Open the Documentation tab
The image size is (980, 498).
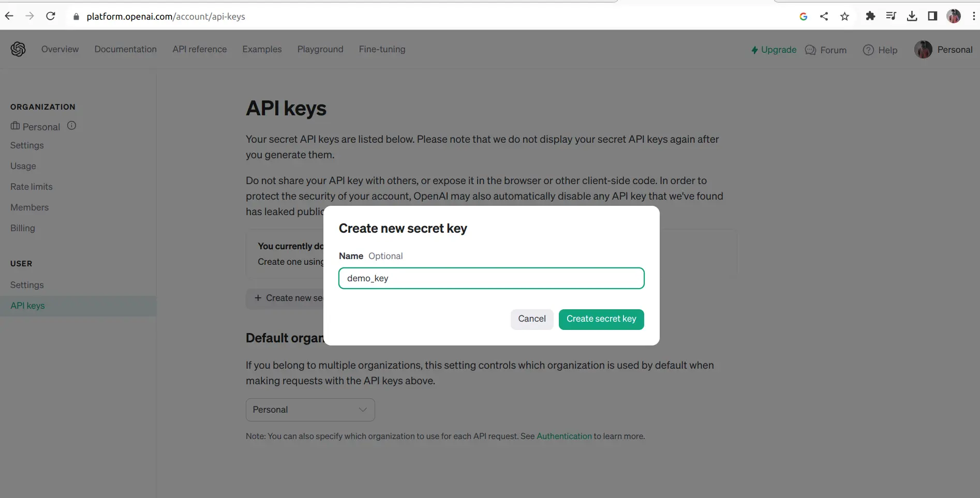tap(126, 49)
